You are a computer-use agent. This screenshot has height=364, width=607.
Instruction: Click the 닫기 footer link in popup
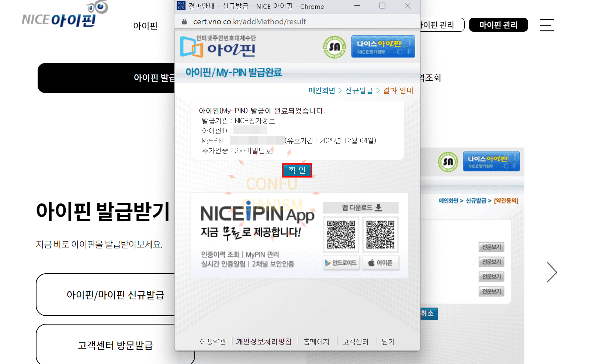point(388,342)
